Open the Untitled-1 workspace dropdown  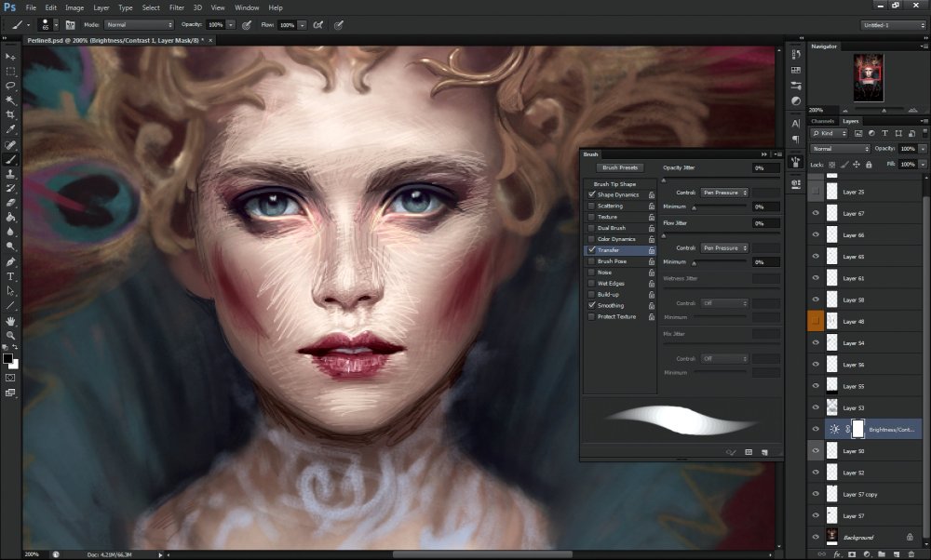click(893, 25)
